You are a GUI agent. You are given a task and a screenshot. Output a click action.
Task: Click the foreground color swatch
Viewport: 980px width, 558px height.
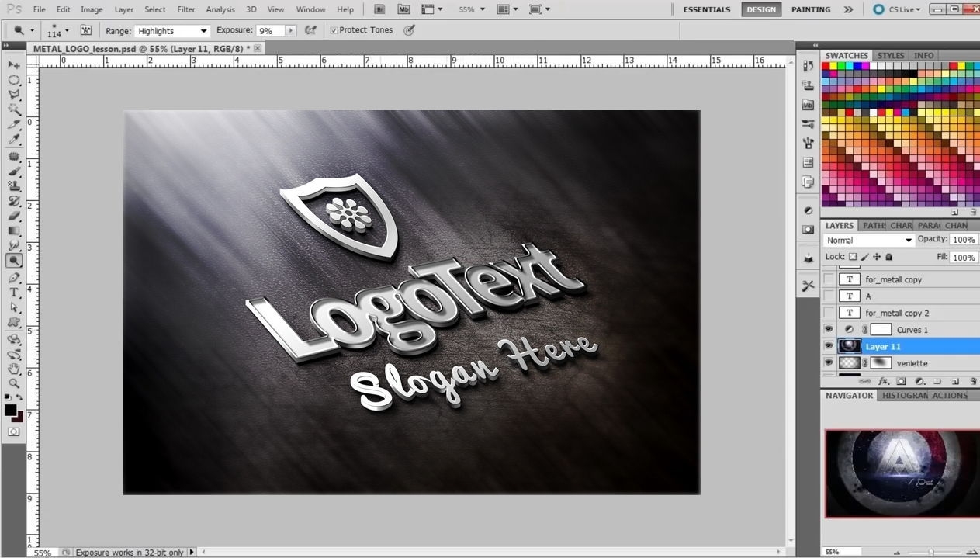tap(10, 410)
